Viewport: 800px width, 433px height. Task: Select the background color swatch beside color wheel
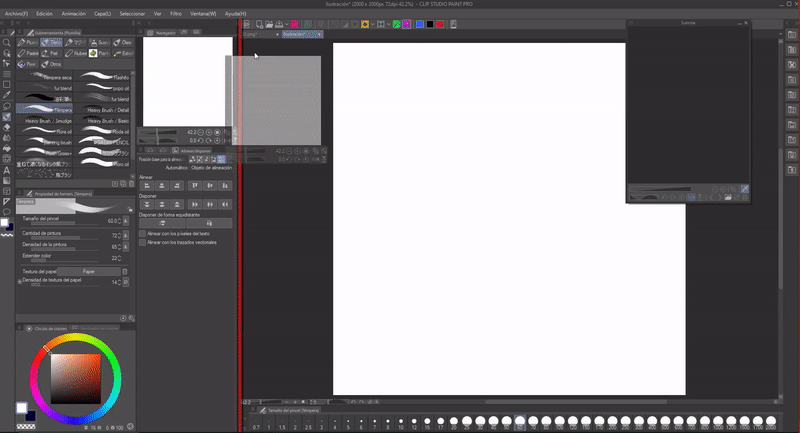pyautogui.click(x=31, y=416)
